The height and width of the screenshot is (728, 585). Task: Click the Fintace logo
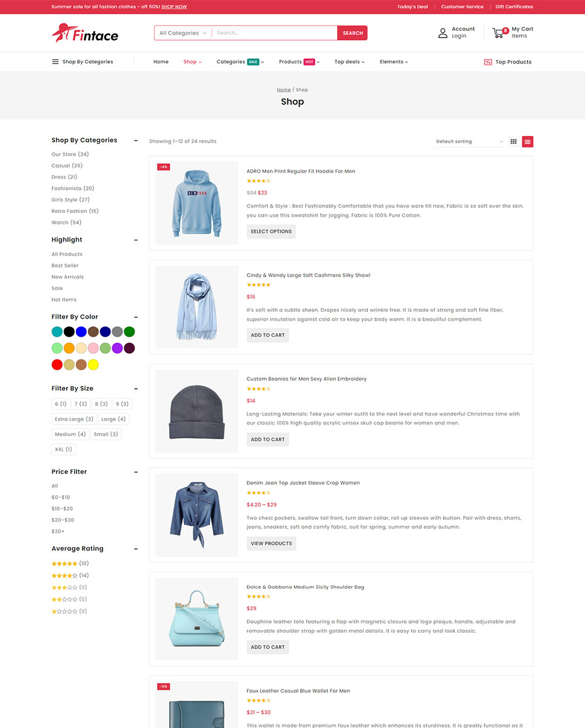click(85, 33)
